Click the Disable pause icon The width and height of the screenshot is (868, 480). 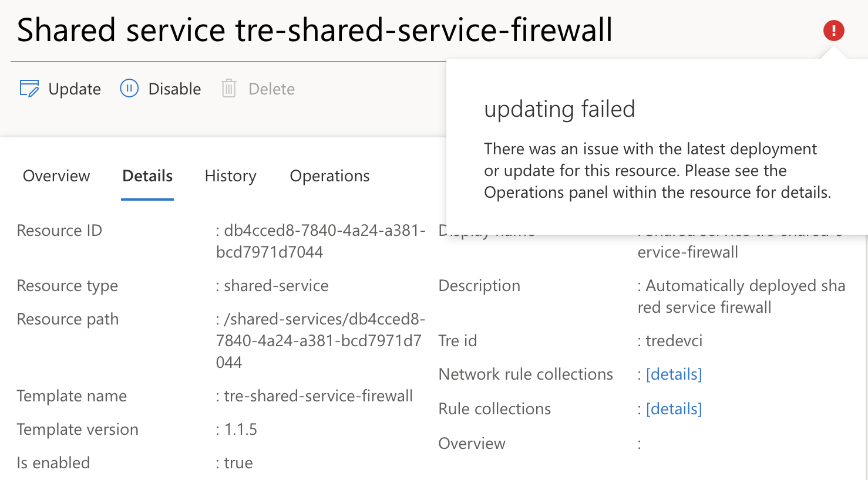[x=129, y=88]
